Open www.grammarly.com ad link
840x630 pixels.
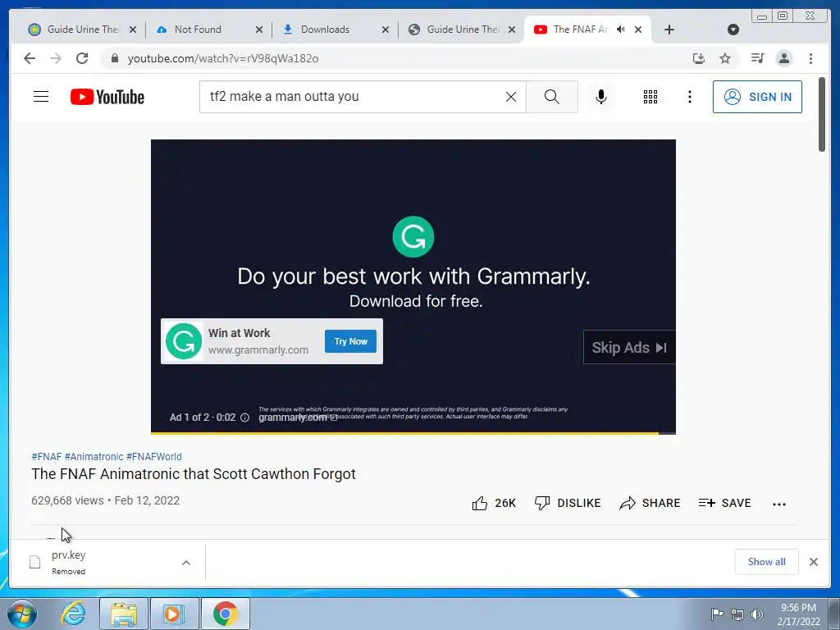[258, 349]
